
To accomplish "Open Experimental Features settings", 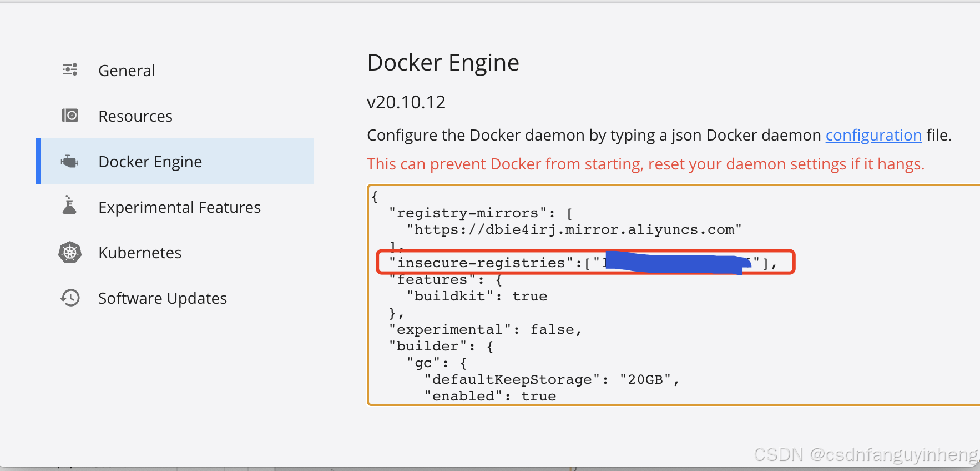I will point(175,207).
